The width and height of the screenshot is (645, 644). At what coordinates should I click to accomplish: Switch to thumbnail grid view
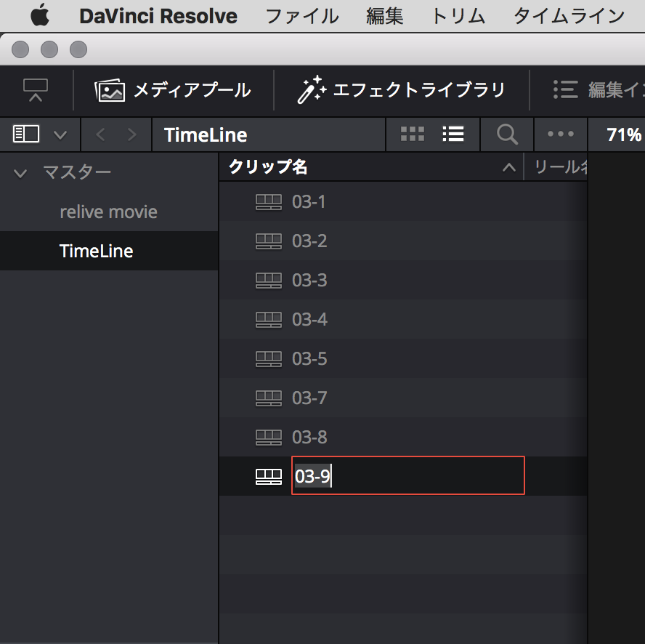412,134
